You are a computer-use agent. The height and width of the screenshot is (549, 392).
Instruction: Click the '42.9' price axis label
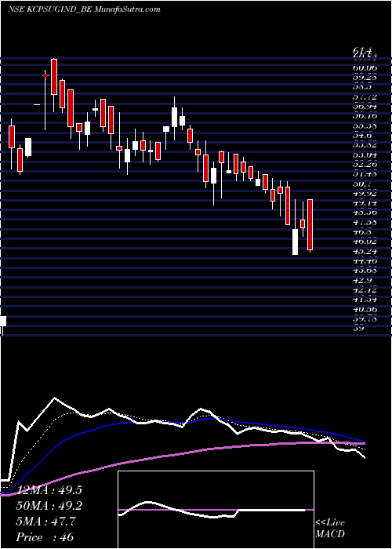pos(361,280)
